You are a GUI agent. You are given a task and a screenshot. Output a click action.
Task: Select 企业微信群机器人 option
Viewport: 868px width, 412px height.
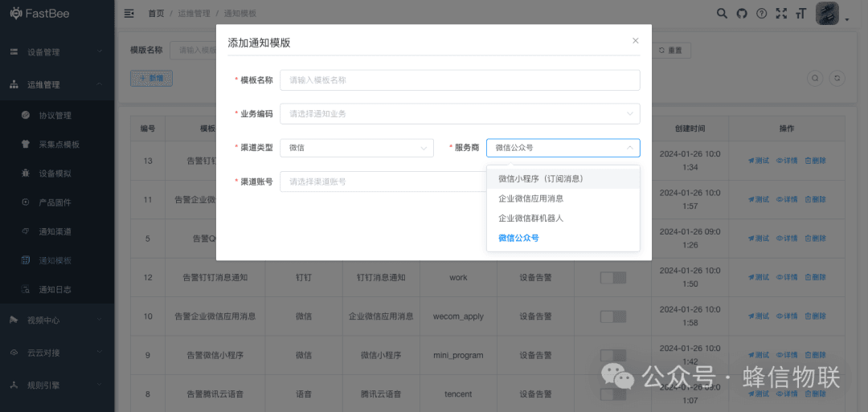point(563,218)
